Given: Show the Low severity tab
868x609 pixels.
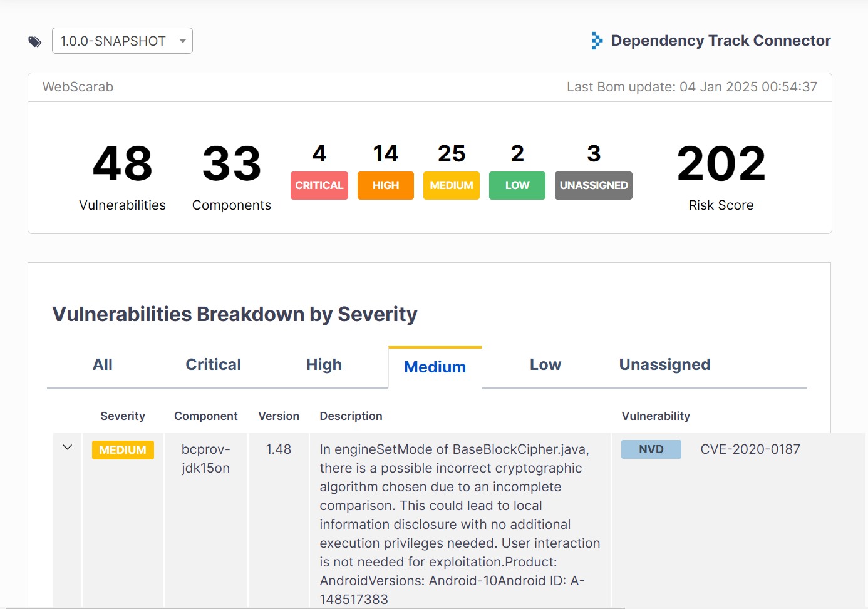Looking at the screenshot, I should coord(545,365).
